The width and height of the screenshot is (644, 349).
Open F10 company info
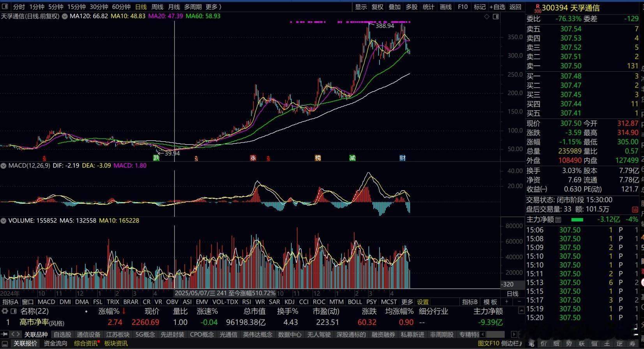(462, 7)
